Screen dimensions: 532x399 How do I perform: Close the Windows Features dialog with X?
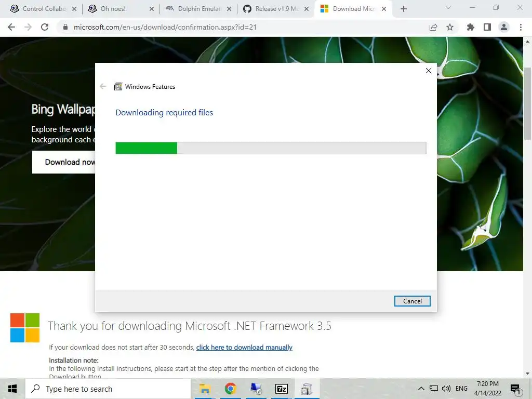(x=429, y=71)
